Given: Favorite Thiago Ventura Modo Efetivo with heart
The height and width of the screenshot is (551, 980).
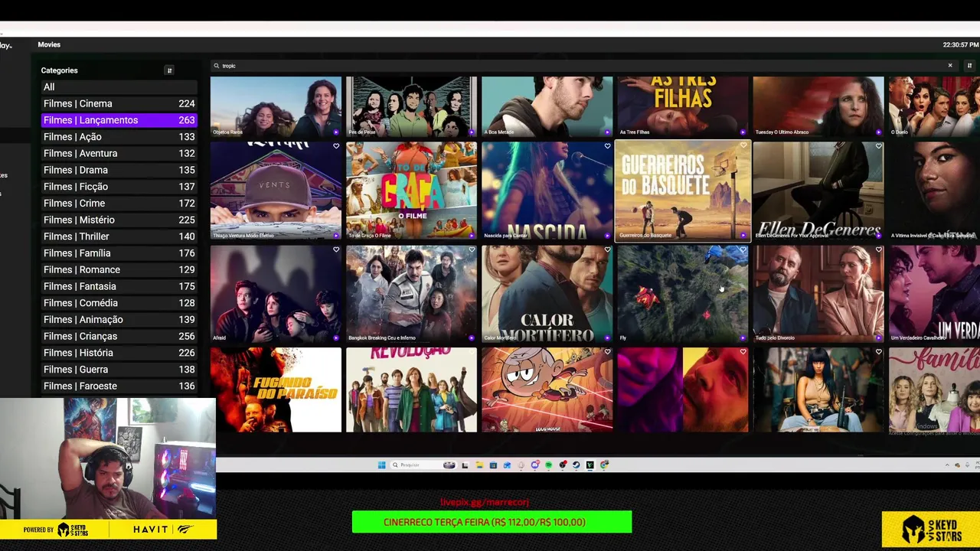Looking at the screenshot, I should point(335,146).
